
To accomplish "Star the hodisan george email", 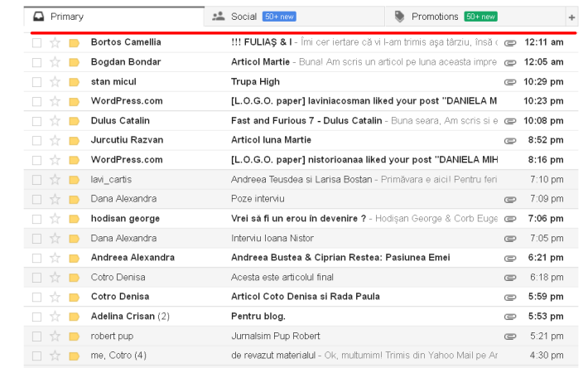I will pos(55,219).
